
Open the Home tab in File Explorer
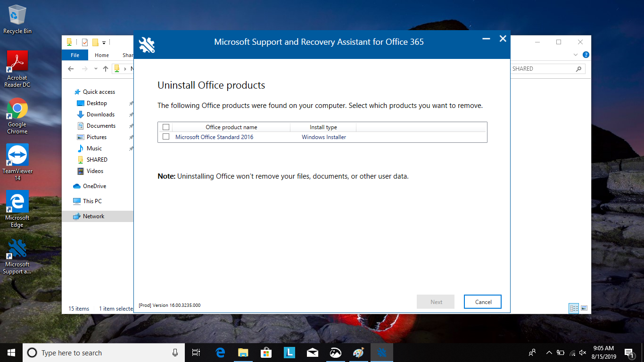(102, 55)
